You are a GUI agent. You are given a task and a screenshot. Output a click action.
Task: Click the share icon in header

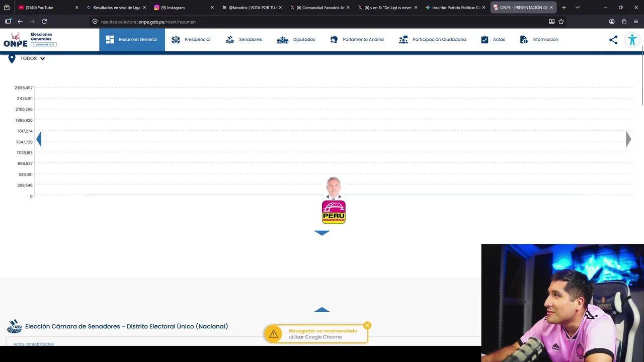613,40
